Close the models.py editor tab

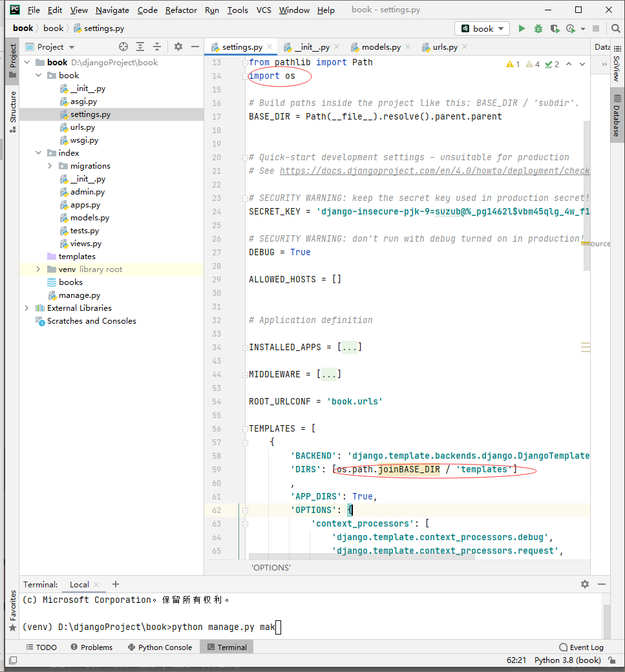(x=408, y=47)
